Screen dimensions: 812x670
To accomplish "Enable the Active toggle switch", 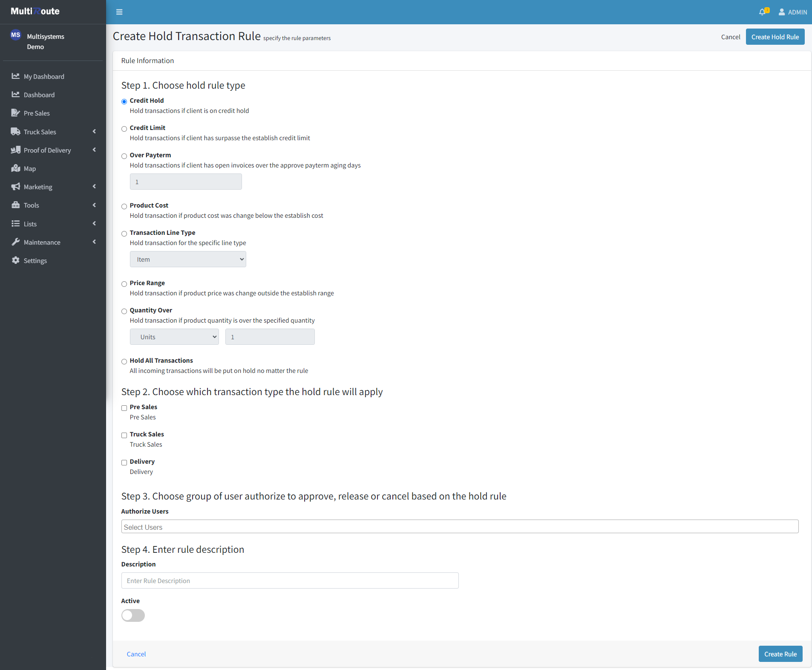I will 133,615.
